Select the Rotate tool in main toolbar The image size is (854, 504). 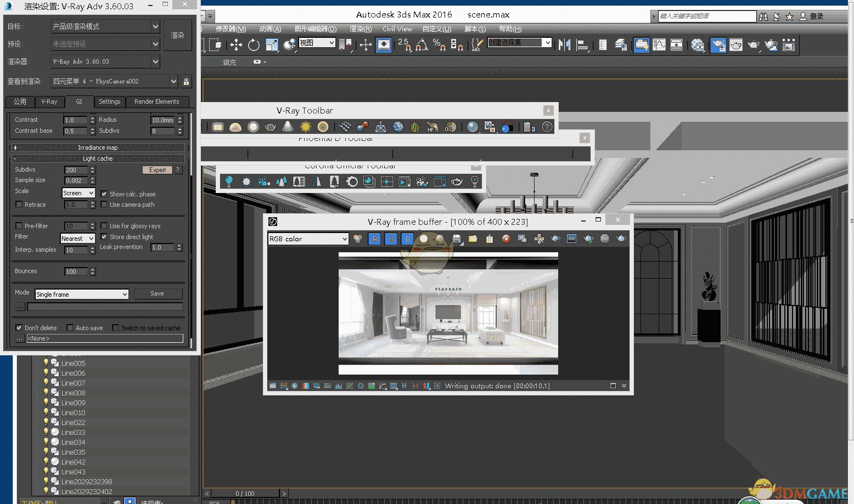click(254, 45)
